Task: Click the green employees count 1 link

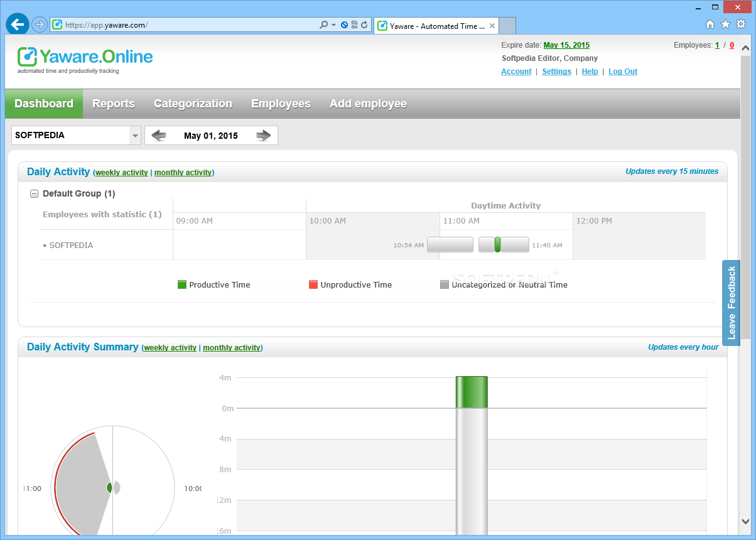Action: tap(717, 45)
